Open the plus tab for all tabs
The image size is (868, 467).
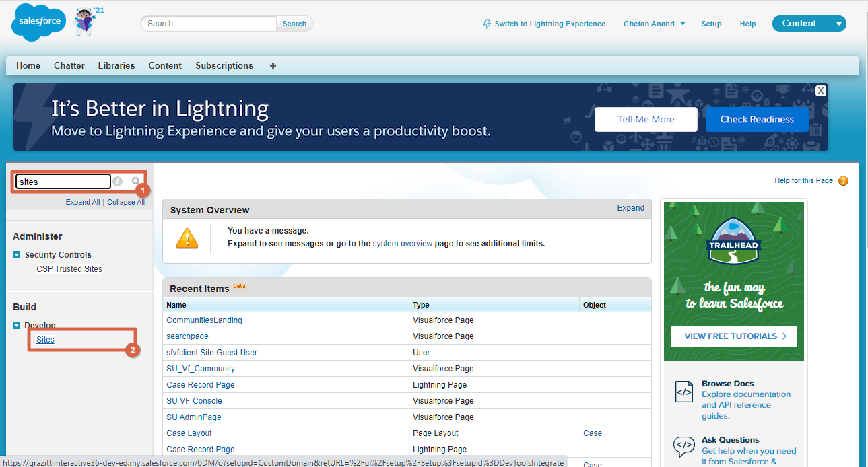pyautogui.click(x=273, y=65)
